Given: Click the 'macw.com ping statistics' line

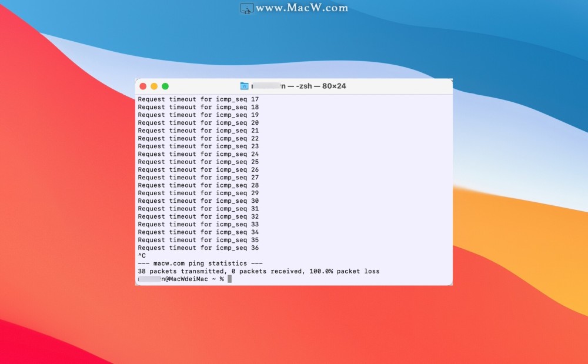Looking at the screenshot, I should (201, 263).
